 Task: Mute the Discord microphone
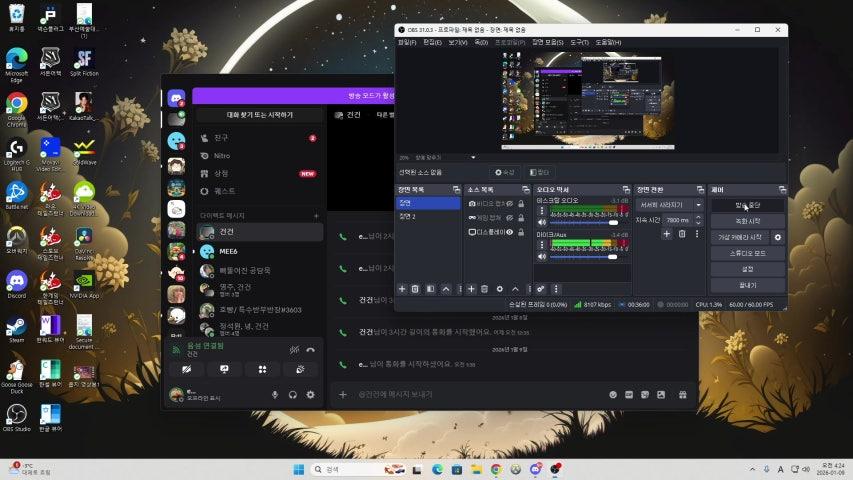(x=275, y=395)
